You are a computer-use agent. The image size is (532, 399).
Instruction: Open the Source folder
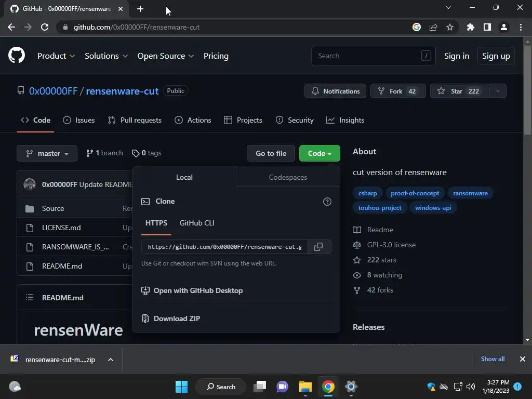pos(53,208)
